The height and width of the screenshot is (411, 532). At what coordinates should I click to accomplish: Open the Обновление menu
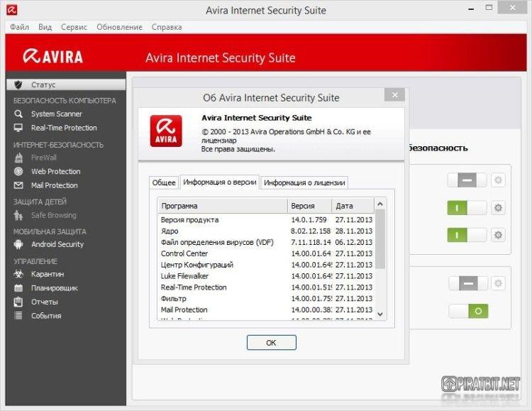coord(119,27)
